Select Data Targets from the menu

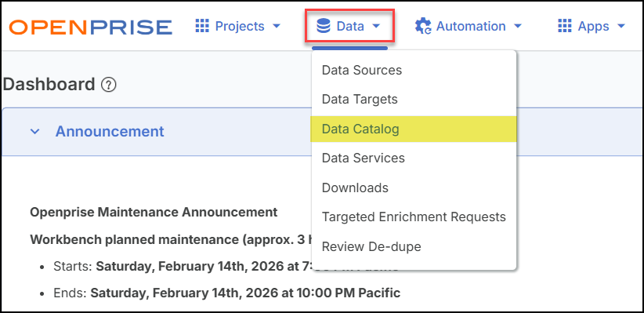pyautogui.click(x=414, y=100)
